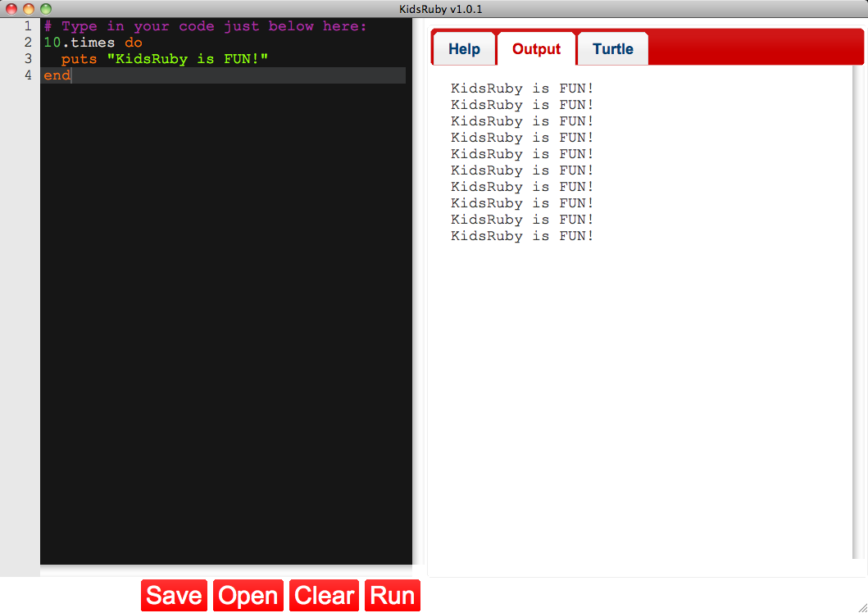This screenshot has height=613, width=868.
Task: Click line number 4 in the gutter
Action: (28, 75)
